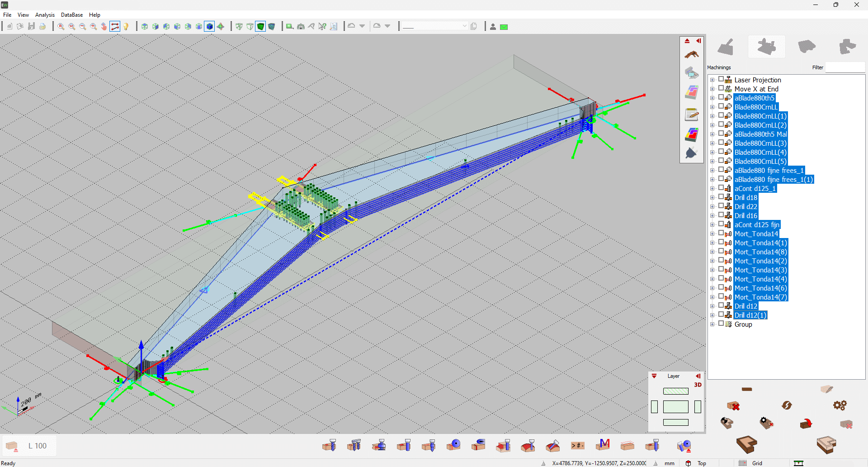Open the redo history dropdown arrow

387,26
